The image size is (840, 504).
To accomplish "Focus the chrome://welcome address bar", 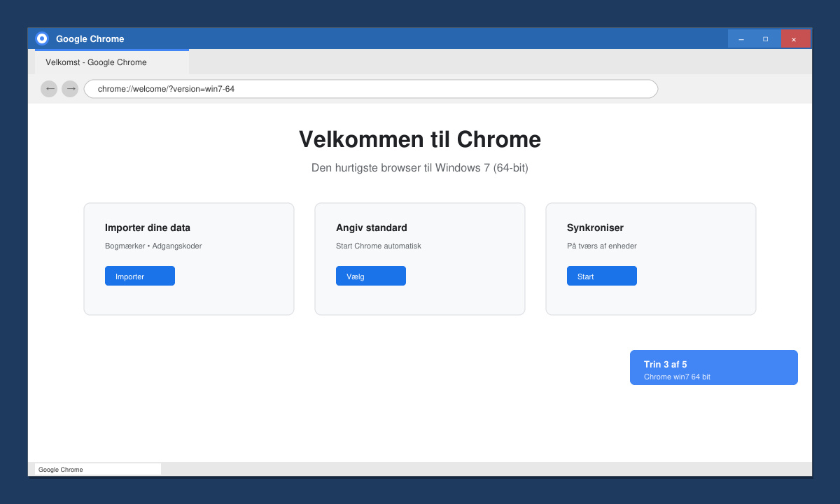I will (371, 89).
